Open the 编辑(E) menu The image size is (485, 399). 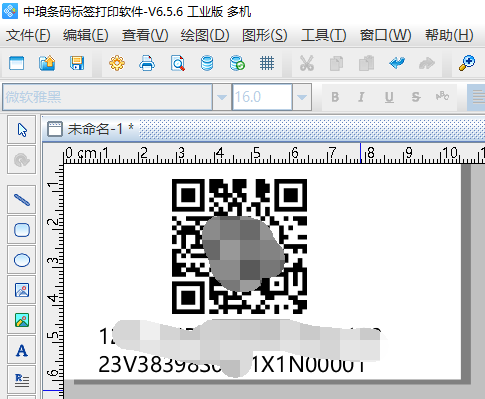86,35
